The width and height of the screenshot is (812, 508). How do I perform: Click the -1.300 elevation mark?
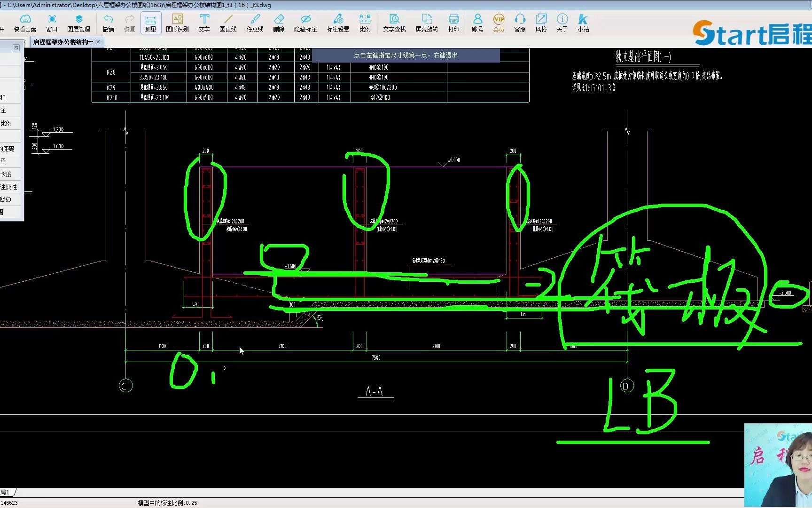[x=57, y=129]
